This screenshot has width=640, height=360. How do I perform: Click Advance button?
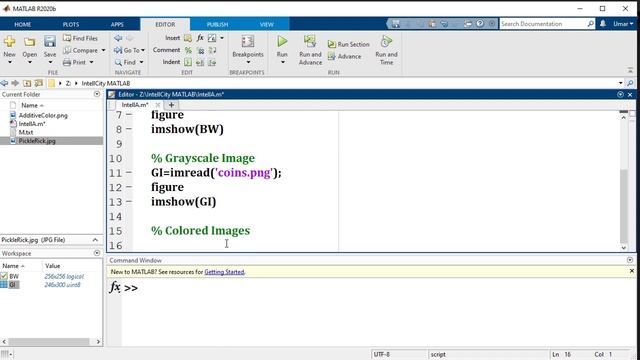click(x=344, y=56)
